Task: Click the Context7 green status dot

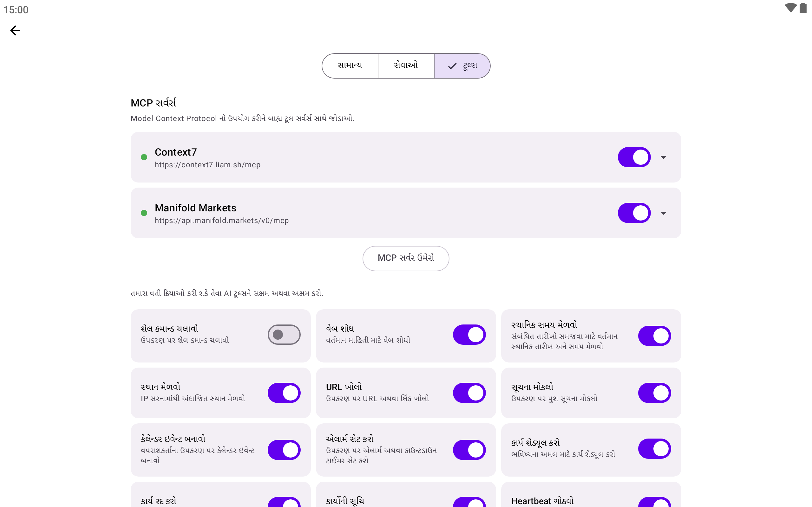Action: click(144, 157)
